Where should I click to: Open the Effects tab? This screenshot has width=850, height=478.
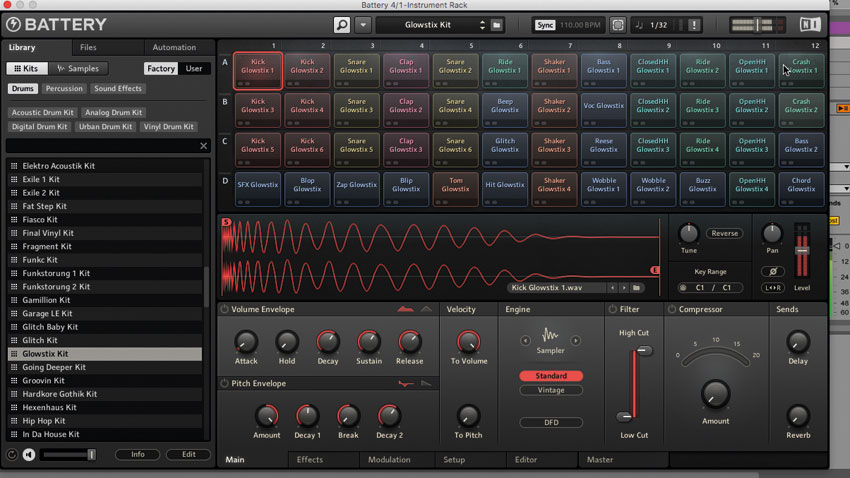(310, 460)
